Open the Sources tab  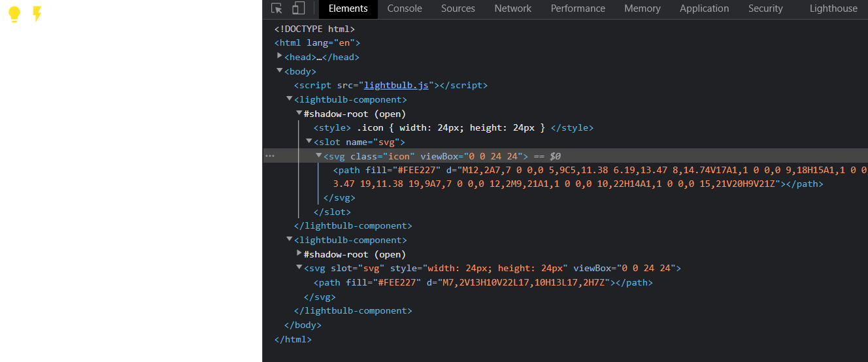point(458,8)
